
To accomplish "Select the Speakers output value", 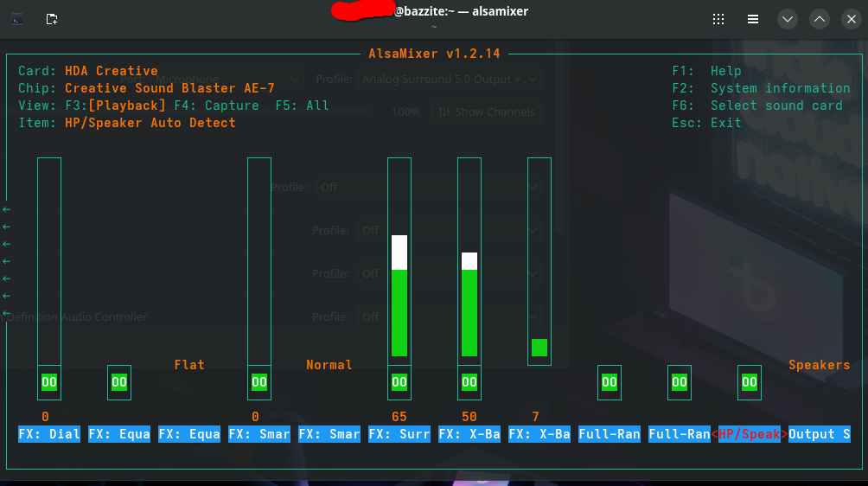I will click(x=820, y=365).
